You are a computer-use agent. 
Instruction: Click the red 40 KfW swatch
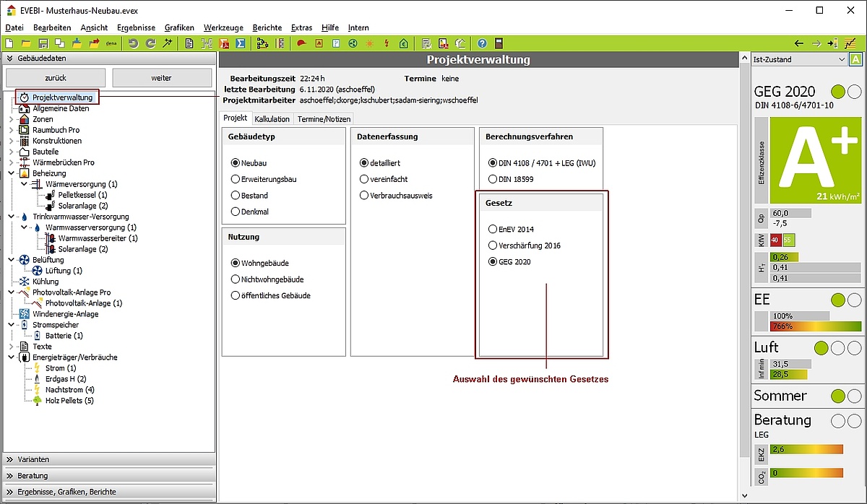(776, 240)
